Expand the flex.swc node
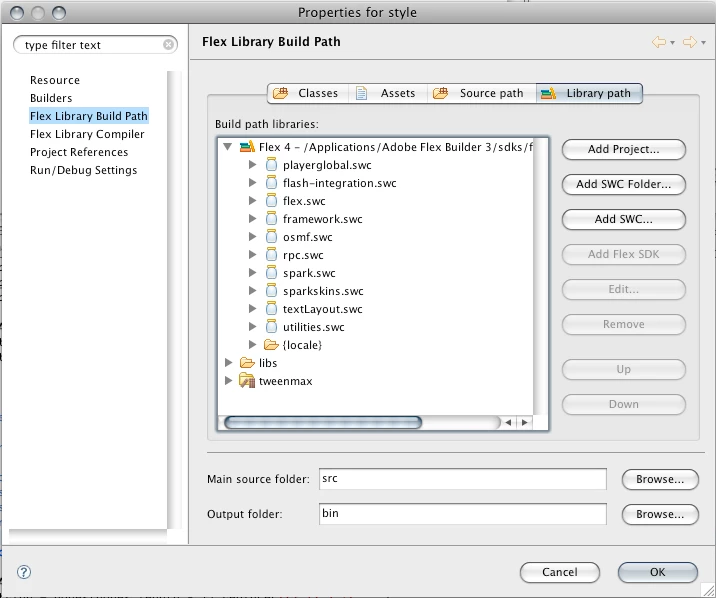716x598 pixels. coord(252,201)
